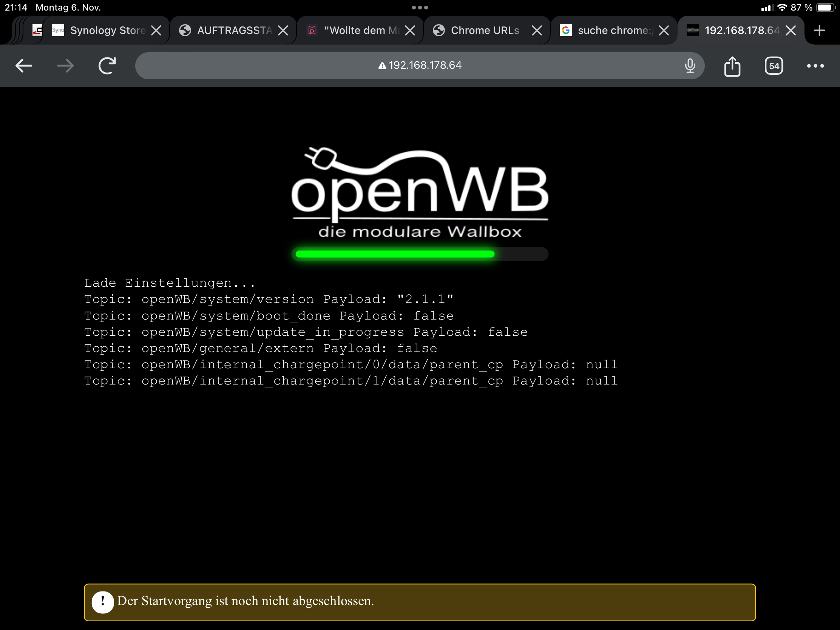
Task: Tap the not-secure warning triangle icon
Action: point(382,66)
